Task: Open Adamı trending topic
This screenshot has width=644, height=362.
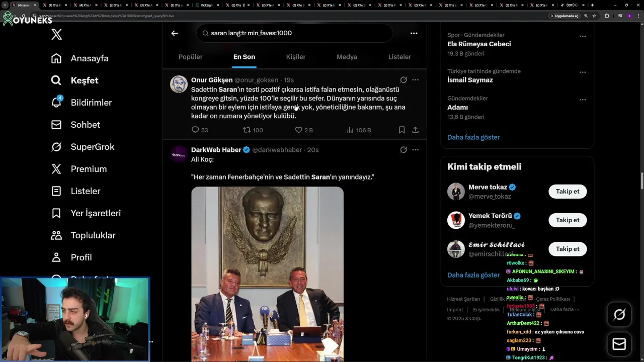Action: point(458,107)
